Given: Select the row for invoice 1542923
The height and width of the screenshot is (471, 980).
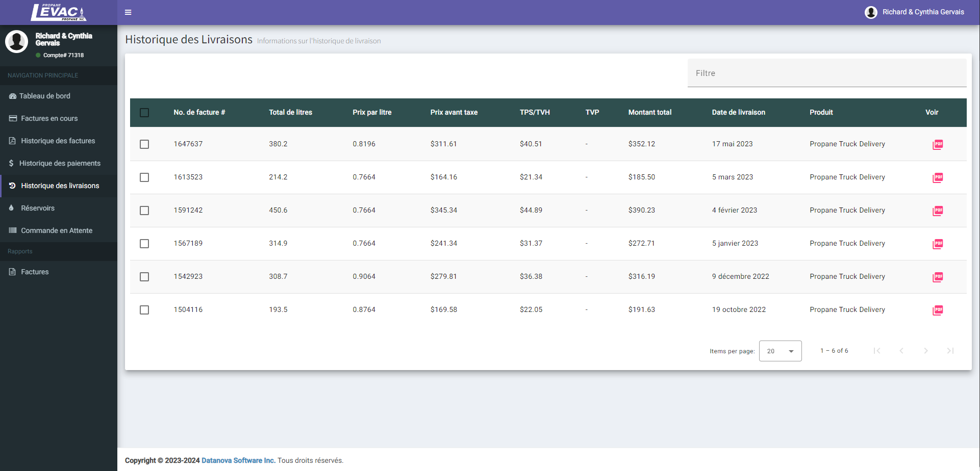Looking at the screenshot, I should (144, 277).
